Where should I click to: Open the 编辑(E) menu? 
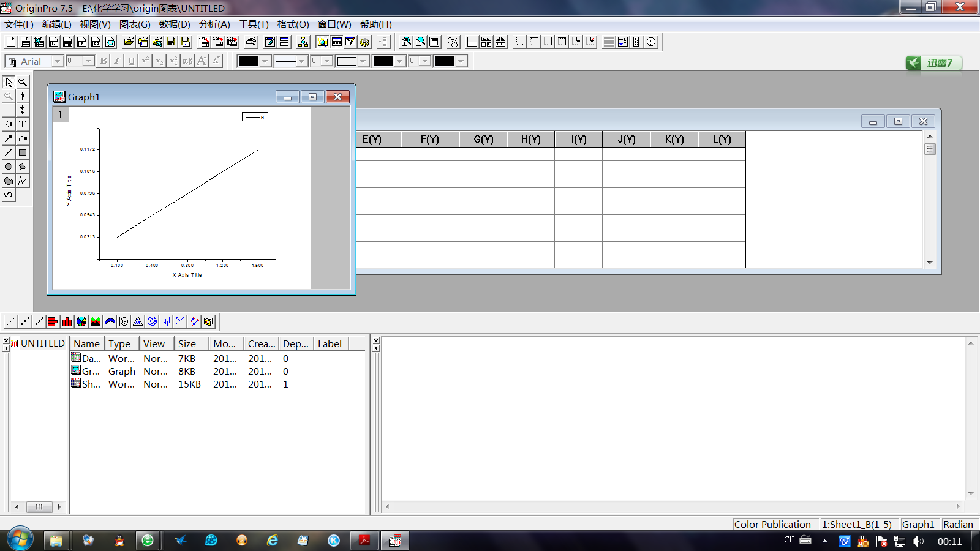click(x=57, y=24)
